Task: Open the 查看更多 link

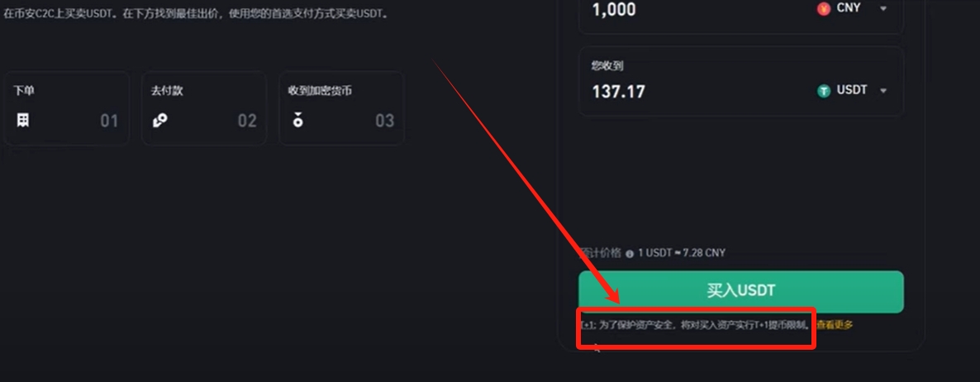Action: click(x=835, y=324)
